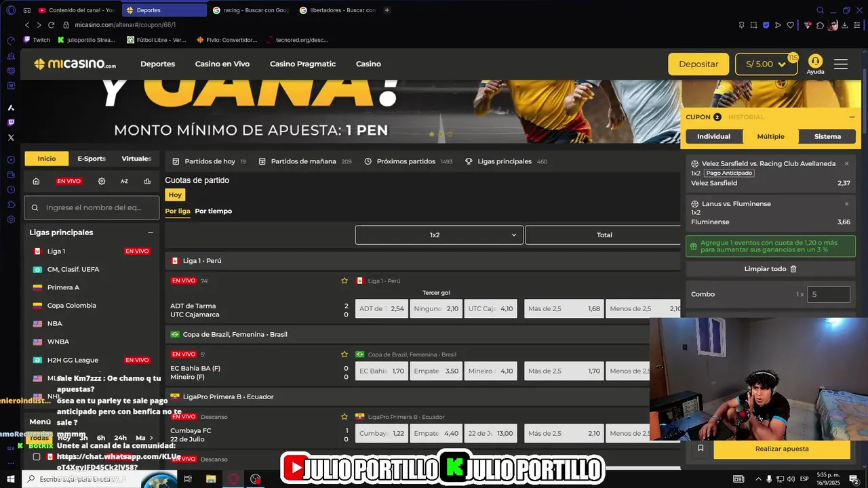This screenshot has height=488, width=868.
Task: Open Opera icon in taskbar
Action: (x=233, y=479)
